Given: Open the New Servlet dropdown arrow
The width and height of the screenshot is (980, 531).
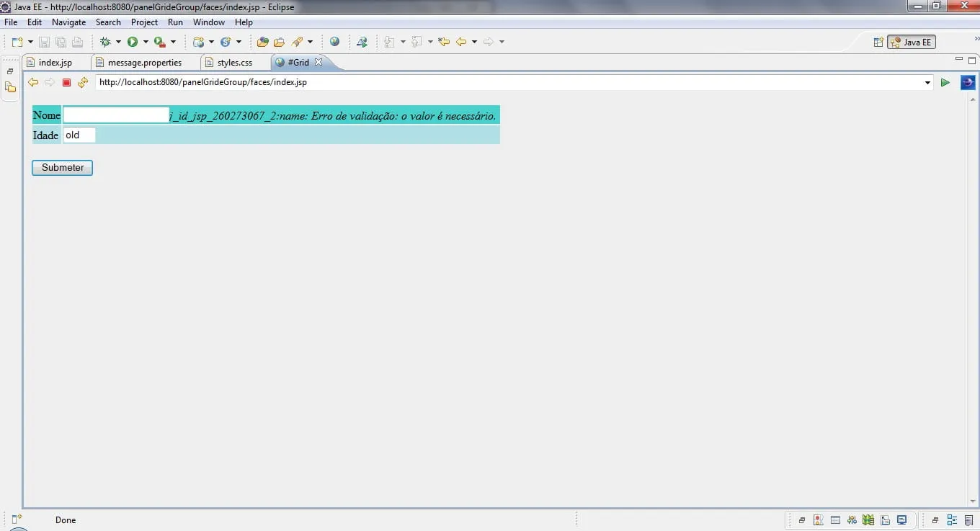Looking at the screenshot, I should pyautogui.click(x=239, y=42).
